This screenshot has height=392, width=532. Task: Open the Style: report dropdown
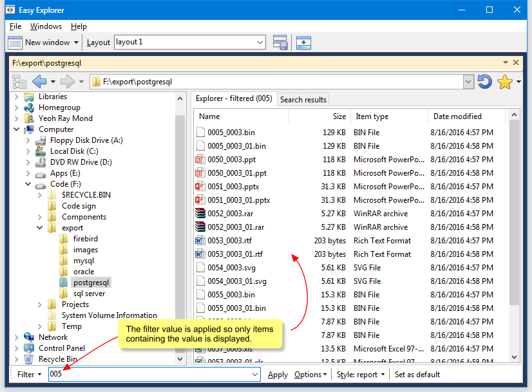click(361, 375)
